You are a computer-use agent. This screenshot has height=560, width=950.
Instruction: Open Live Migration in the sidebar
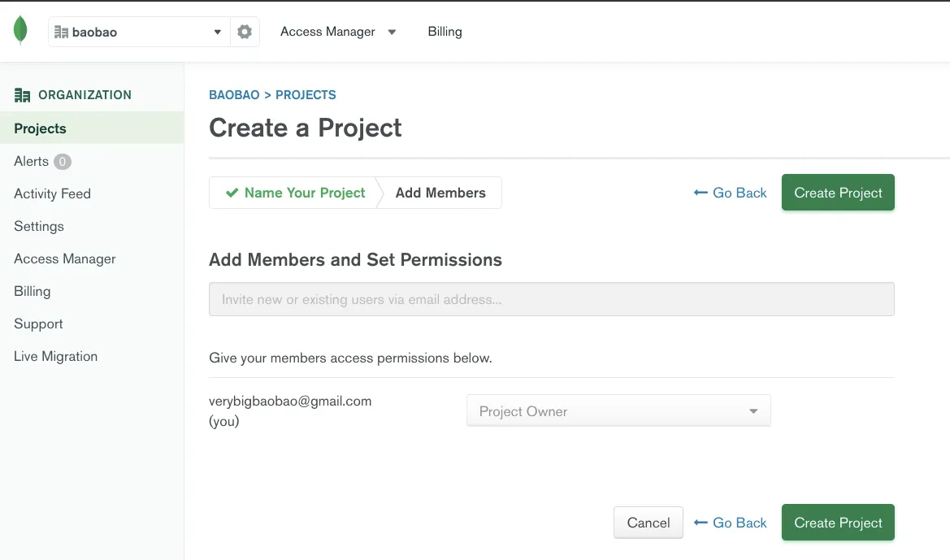point(56,356)
